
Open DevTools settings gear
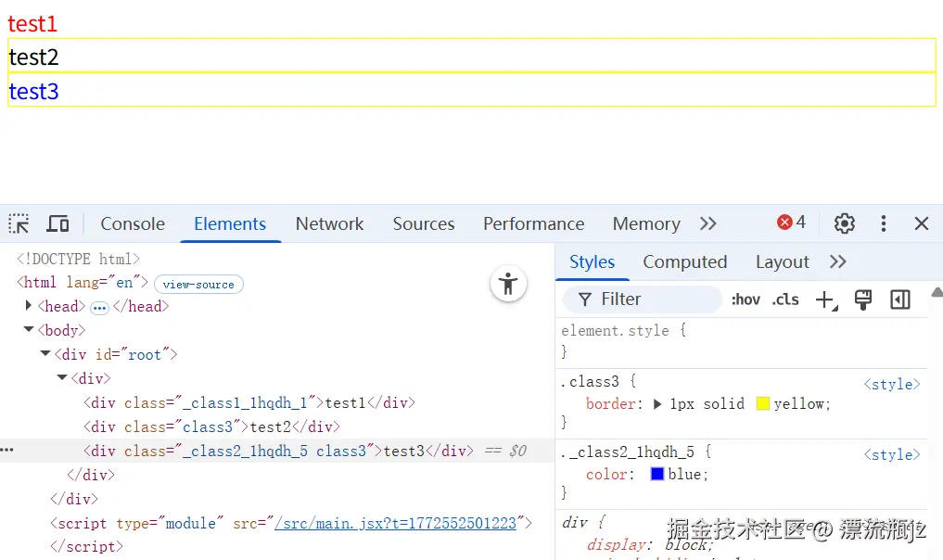844,223
